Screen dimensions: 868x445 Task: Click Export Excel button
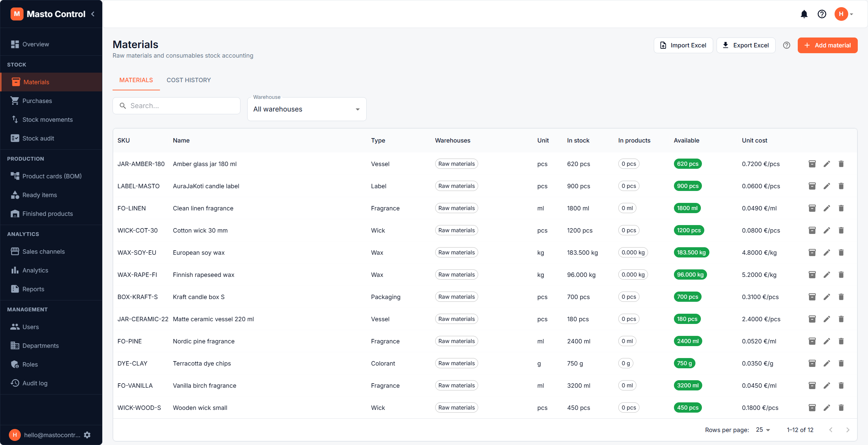tap(746, 45)
